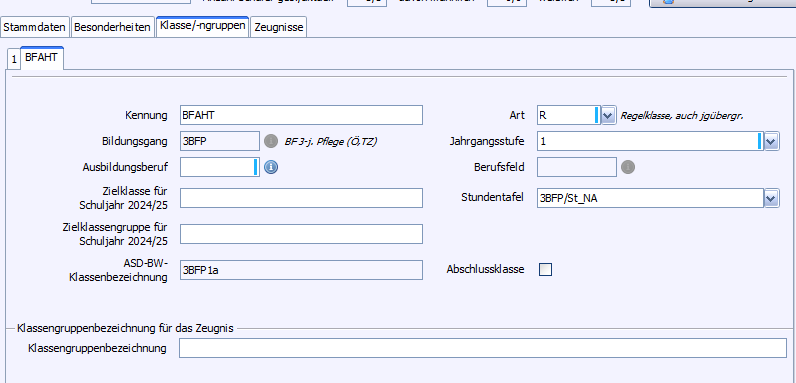Click the gray info icon beside Berufsfeld
Viewport: 796px width, 383px height.
click(628, 167)
